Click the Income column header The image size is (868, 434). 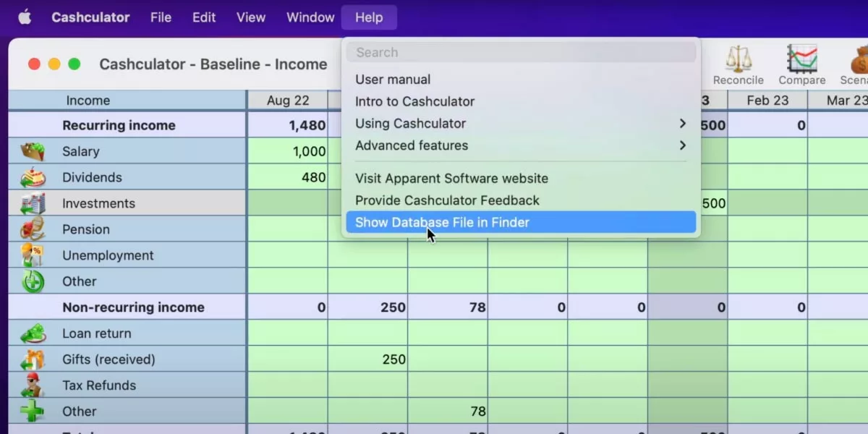point(127,101)
